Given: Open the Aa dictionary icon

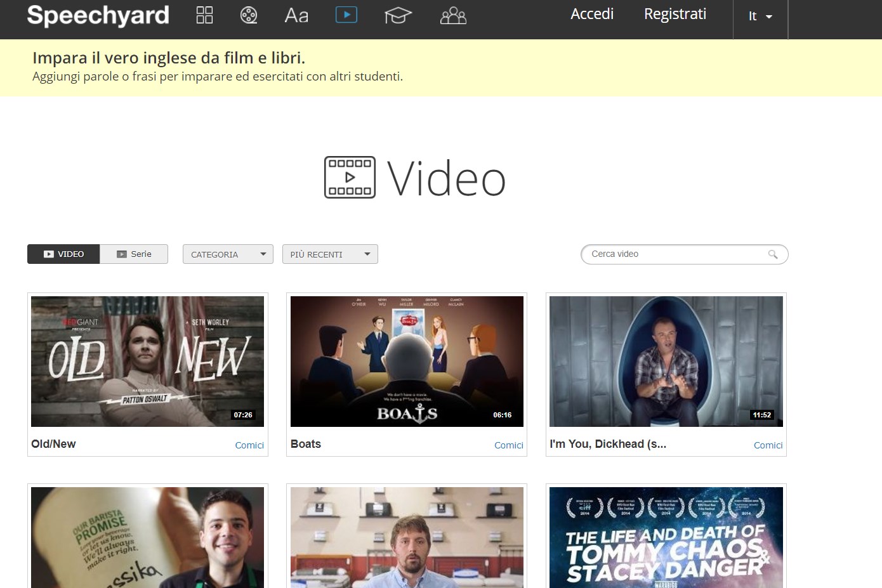Looking at the screenshot, I should pos(296,15).
